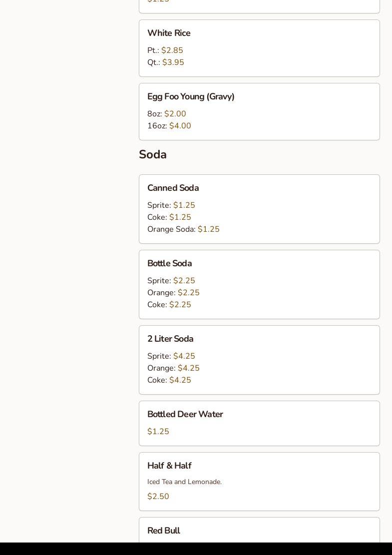Image resolution: width=392 pixels, height=555 pixels.
Task: Open Egg Foo Young (Gravy) item
Action: coord(191,97)
